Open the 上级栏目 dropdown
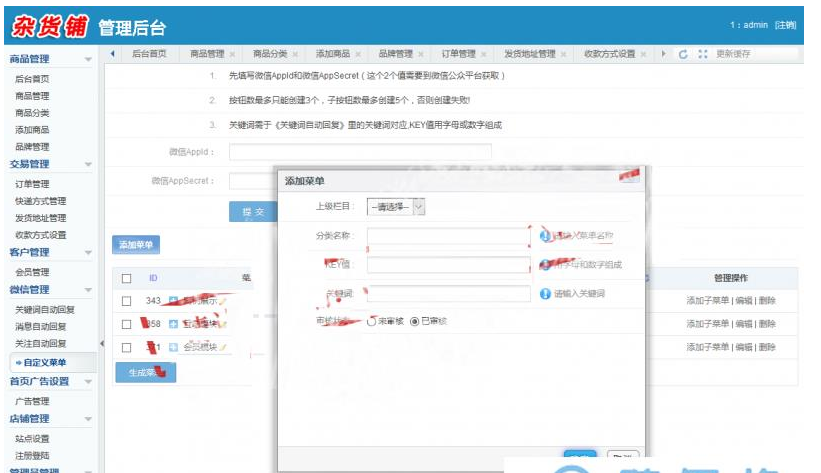Viewport: 821px width, 473px height. point(396,207)
